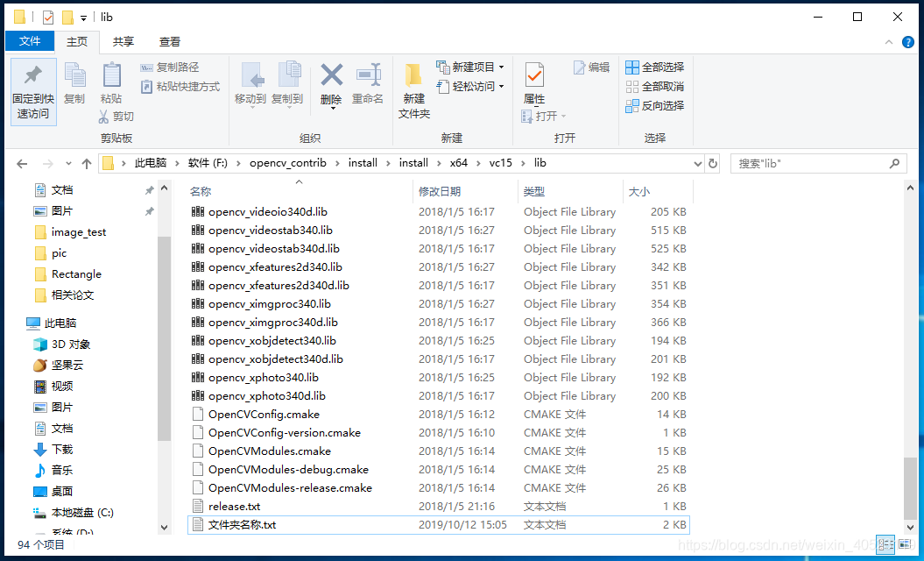Open Help via blue question icon
The height and width of the screenshot is (561, 924).
click(908, 42)
